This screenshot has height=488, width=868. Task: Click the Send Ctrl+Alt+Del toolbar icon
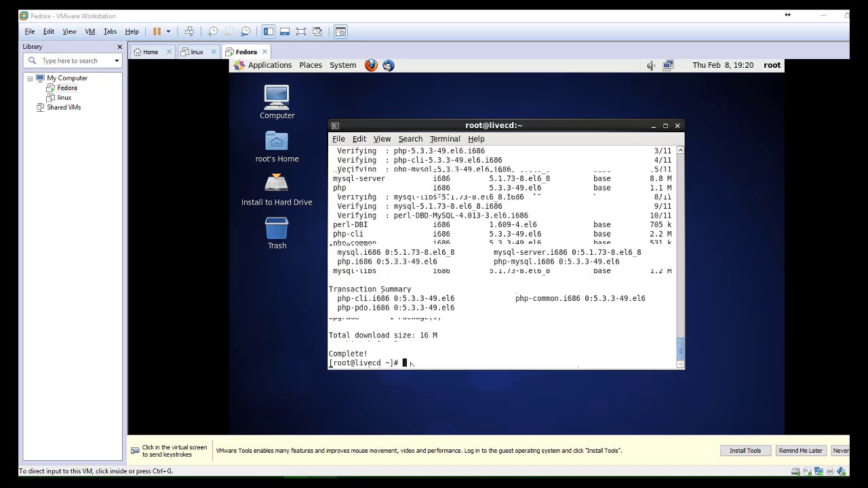point(189,31)
